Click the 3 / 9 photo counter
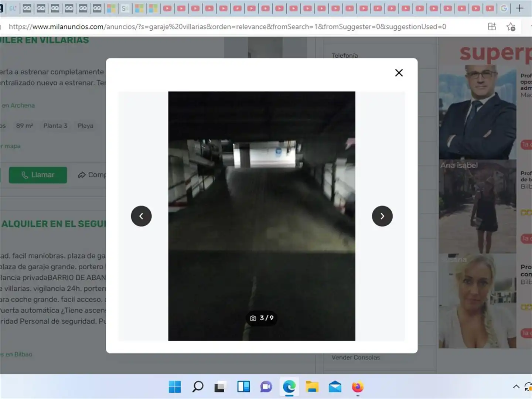The height and width of the screenshot is (399, 532). click(x=262, y=318)
